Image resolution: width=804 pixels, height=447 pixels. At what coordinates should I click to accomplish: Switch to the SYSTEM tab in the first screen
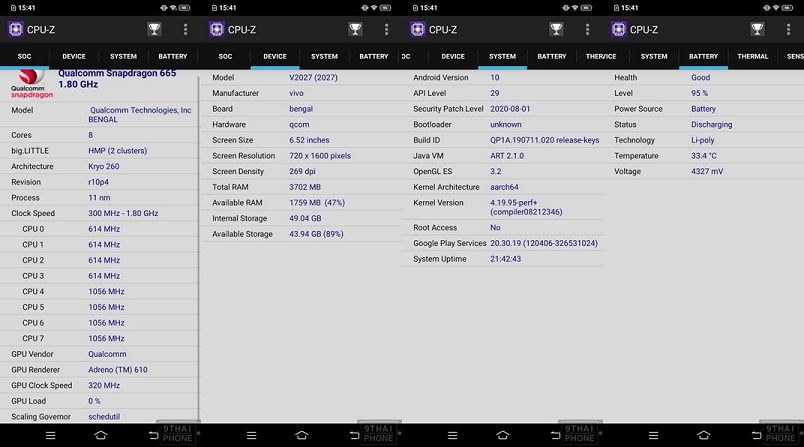click(x=123, y=56)
